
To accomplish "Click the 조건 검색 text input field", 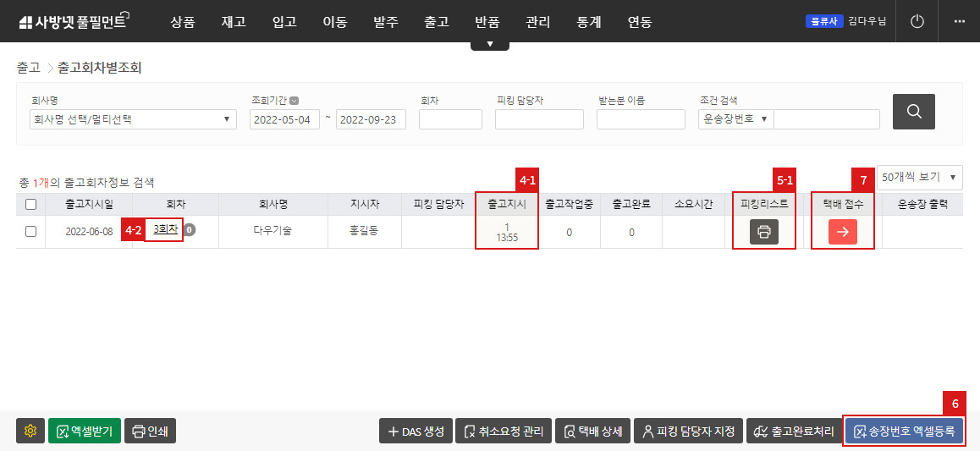I will [826, 119].
